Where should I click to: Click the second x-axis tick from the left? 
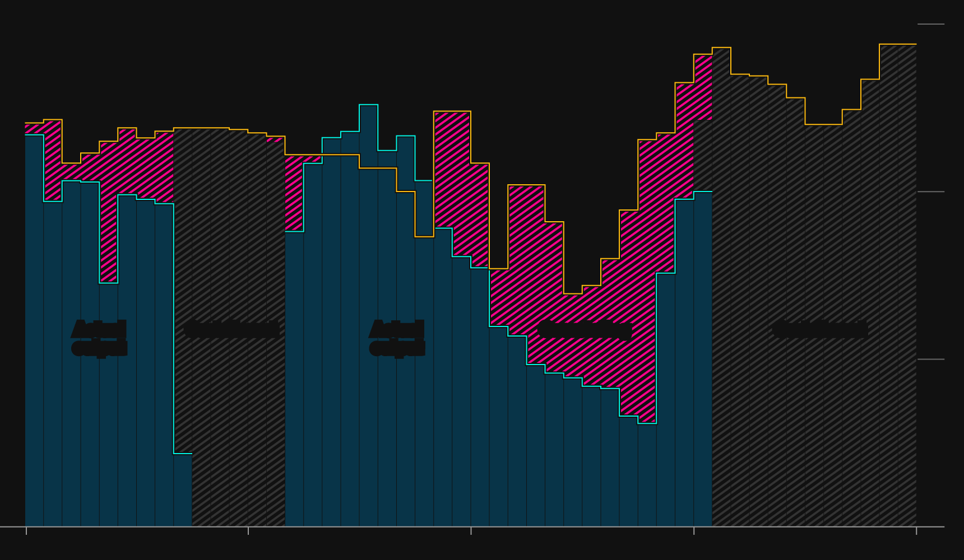click(248, 530)
